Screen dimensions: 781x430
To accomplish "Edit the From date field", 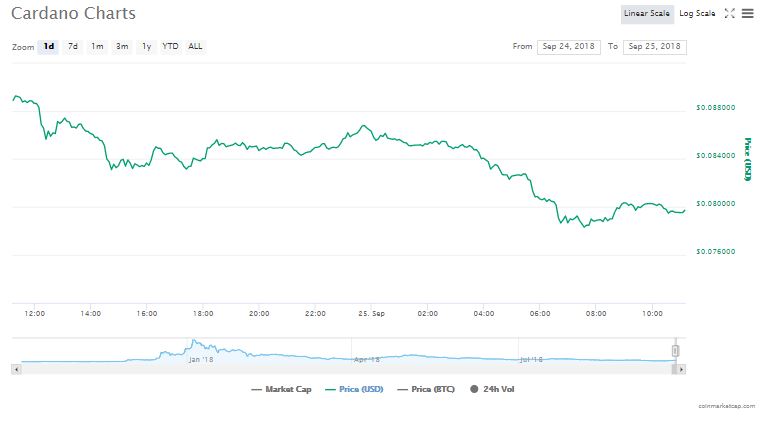I will pos(568,47).
